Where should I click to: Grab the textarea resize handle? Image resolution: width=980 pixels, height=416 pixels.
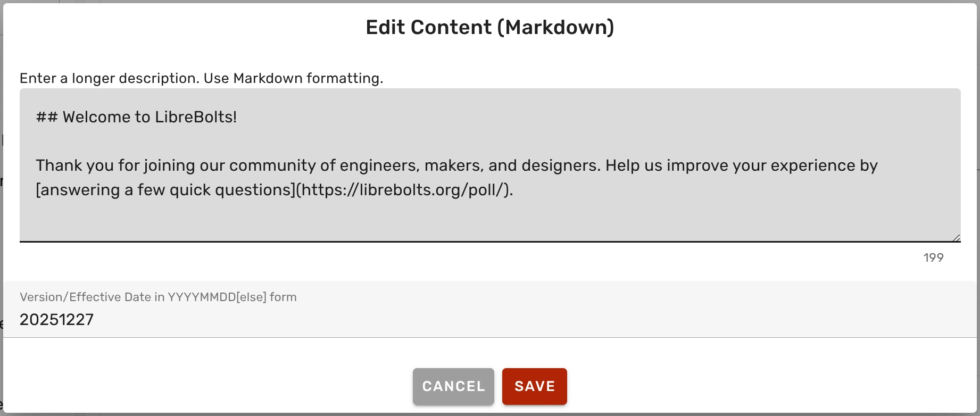point(956,238)
